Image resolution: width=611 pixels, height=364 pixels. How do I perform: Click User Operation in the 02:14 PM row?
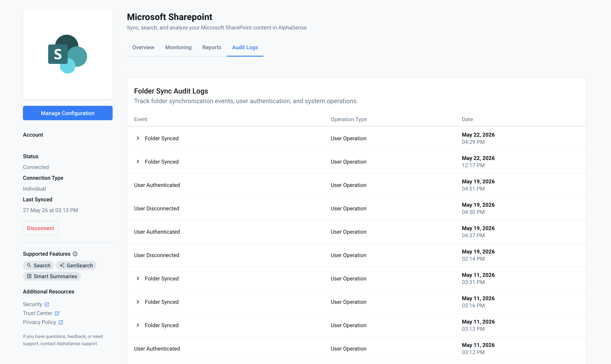tap(348, 255)
